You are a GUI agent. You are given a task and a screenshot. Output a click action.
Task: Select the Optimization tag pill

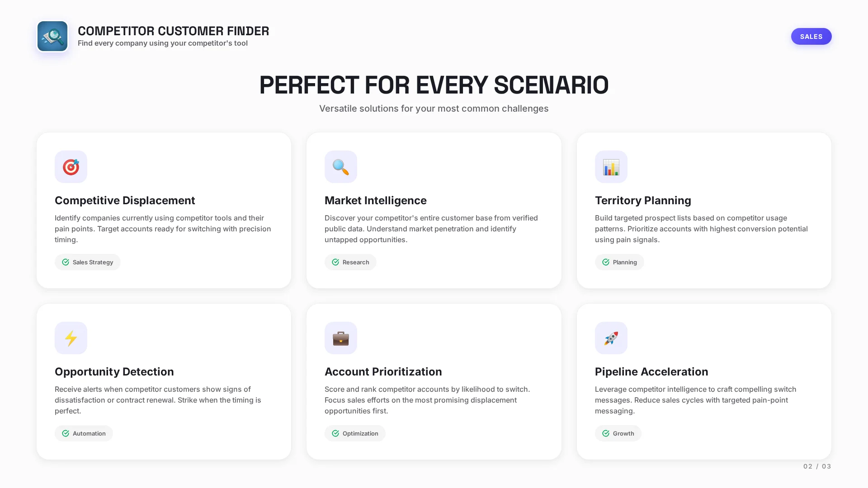355,433
